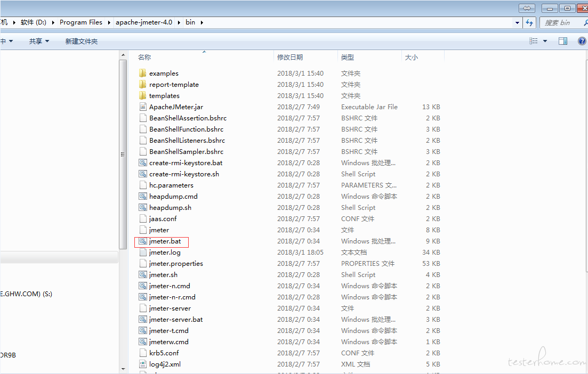
Task: Click the jmeter.sh script icon
Action: pos(142,275)
